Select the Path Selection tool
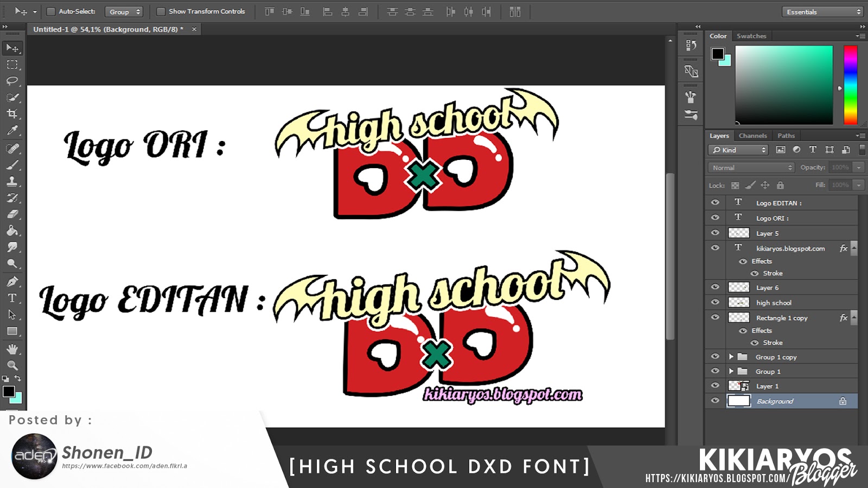 pyautogui.click(x=12, y=314)
